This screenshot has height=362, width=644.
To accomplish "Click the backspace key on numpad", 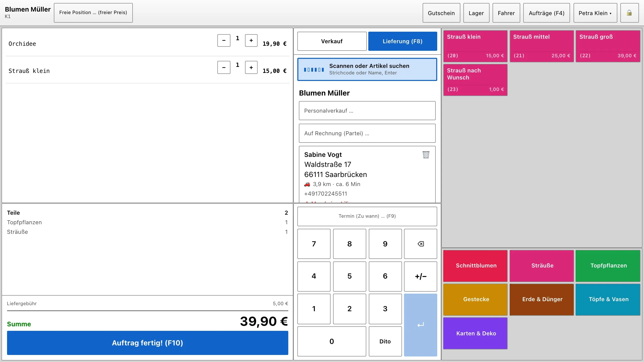I will click(421, 244).
